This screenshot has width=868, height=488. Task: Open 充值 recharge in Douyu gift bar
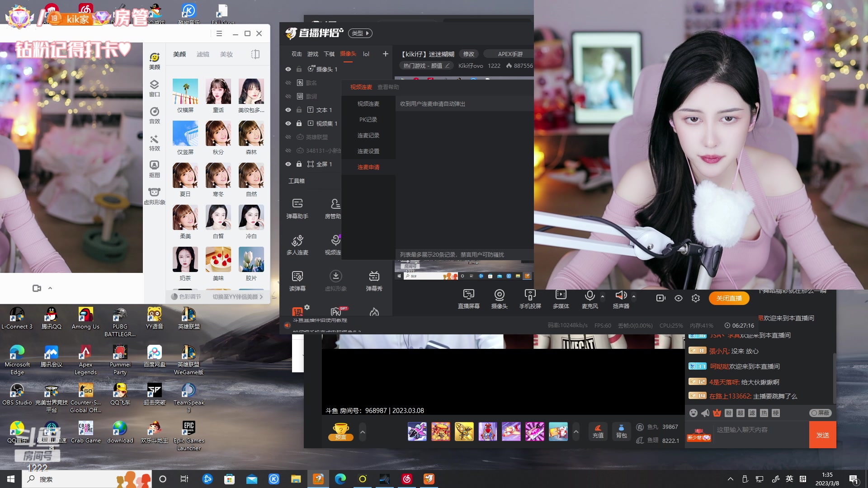pyautogui.click(x=598, y=431)
